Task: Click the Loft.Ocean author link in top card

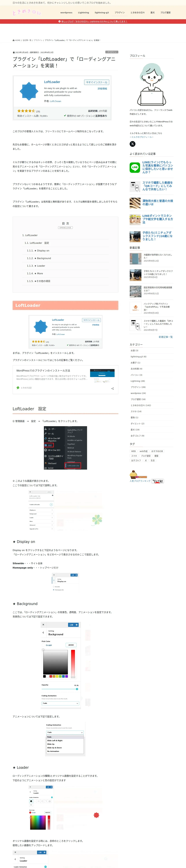Action: (56, 101)
